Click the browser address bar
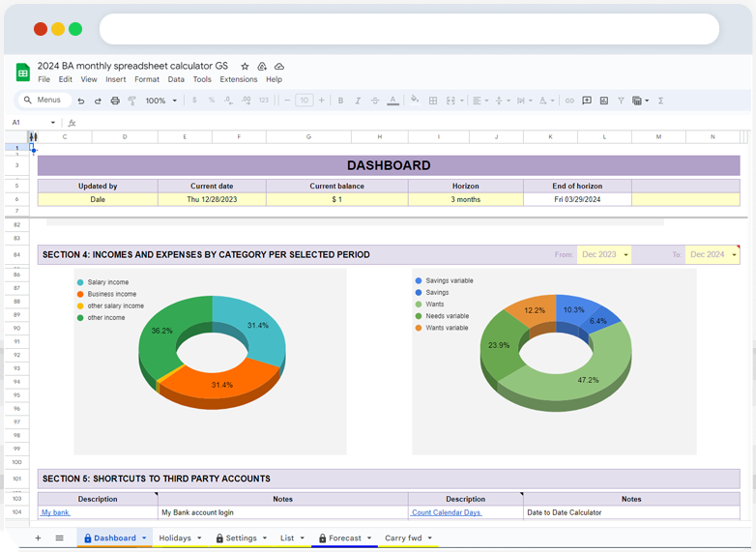Viewport: 756px width, 552px height. [x=409, y=29]
